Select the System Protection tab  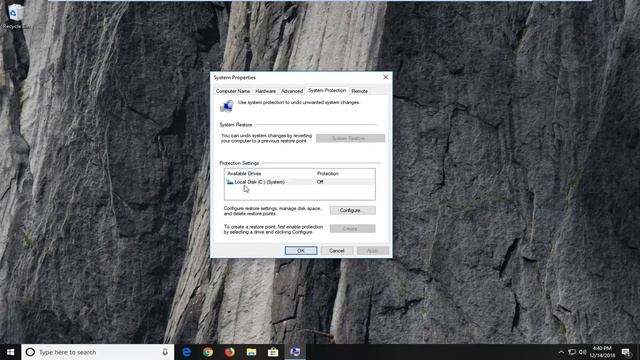[327, 90]
